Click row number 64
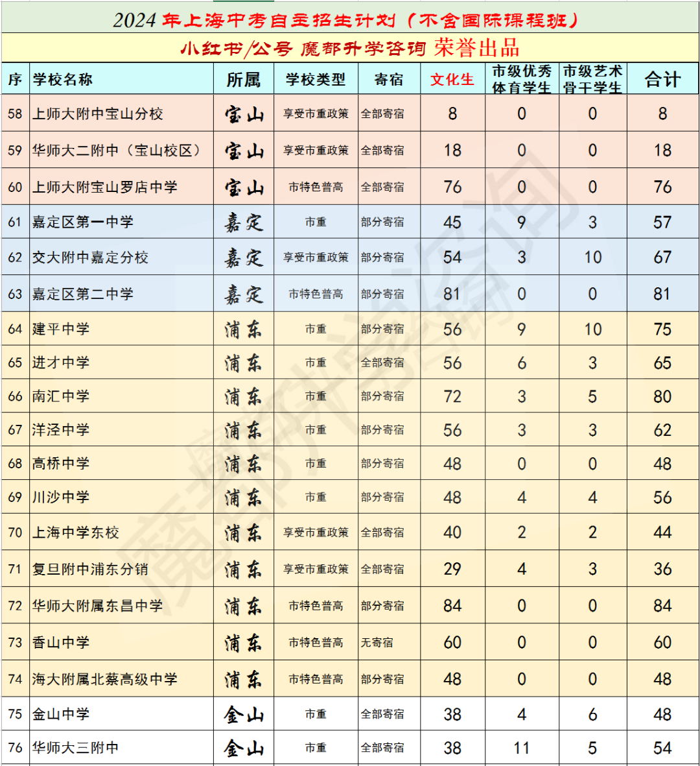Viewport: 700px width, 766px height. [x=15, y=329]
